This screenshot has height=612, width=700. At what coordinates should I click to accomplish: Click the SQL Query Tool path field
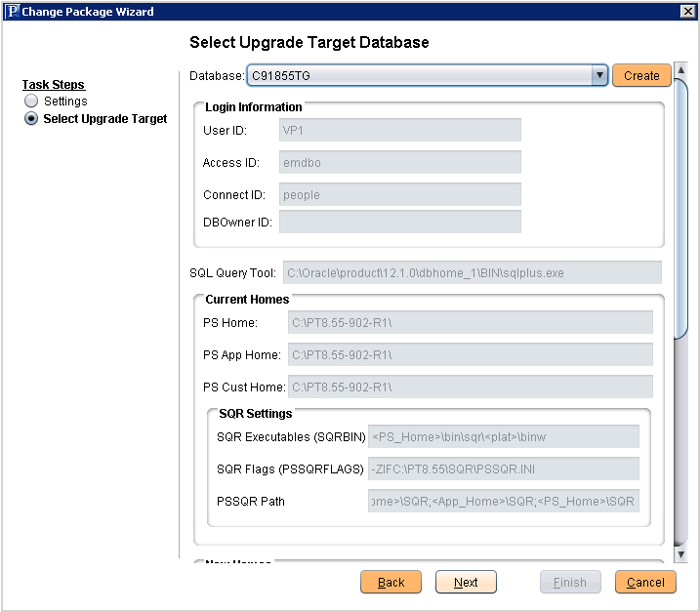tap(472, 273)
